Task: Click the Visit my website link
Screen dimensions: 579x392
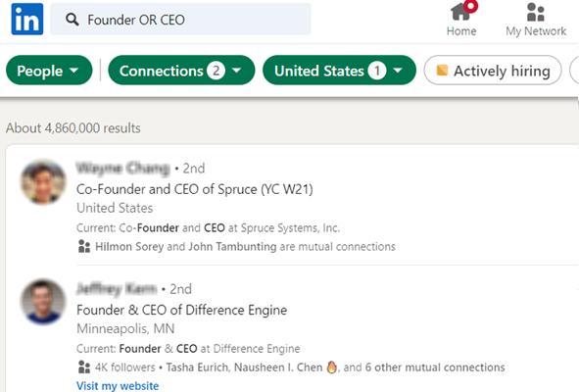Action: (x=118, y=386)
